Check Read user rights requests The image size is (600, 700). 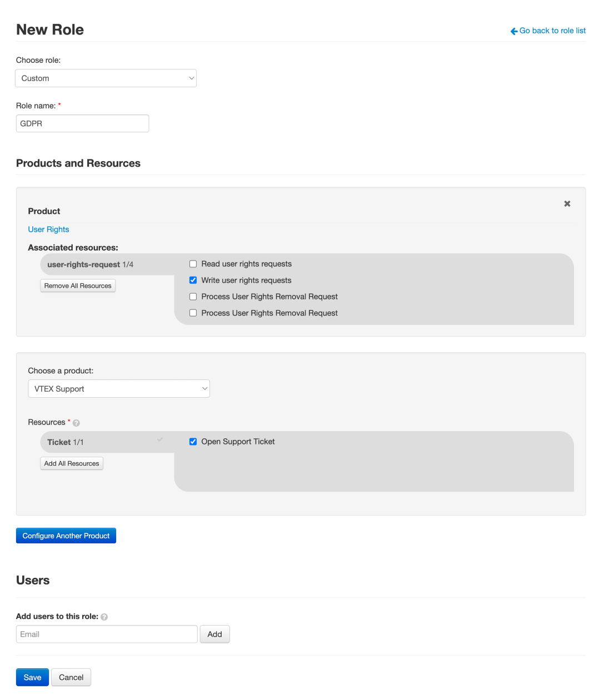(x=193, y=264)
